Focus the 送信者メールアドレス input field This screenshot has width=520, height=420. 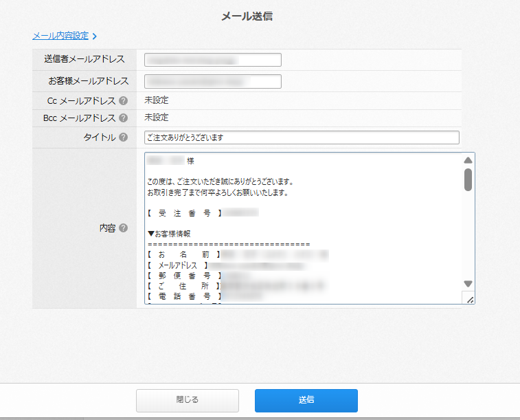213,60
